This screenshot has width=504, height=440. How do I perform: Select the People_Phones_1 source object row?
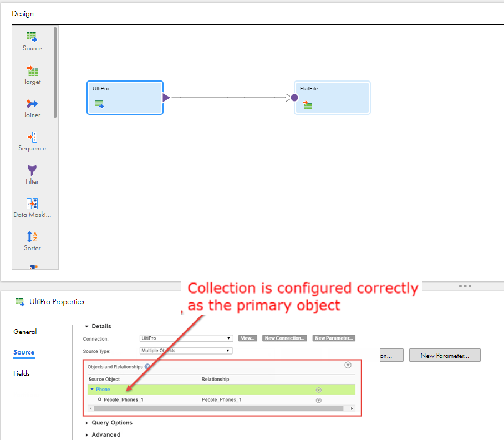(221, 400)
